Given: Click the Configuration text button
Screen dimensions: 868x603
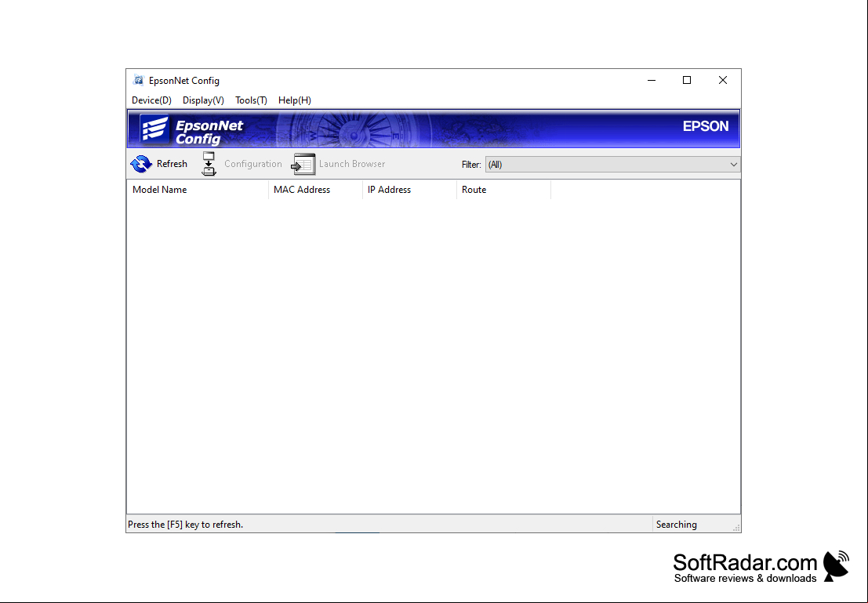Looking at the screenshot, I should [253, 164].
